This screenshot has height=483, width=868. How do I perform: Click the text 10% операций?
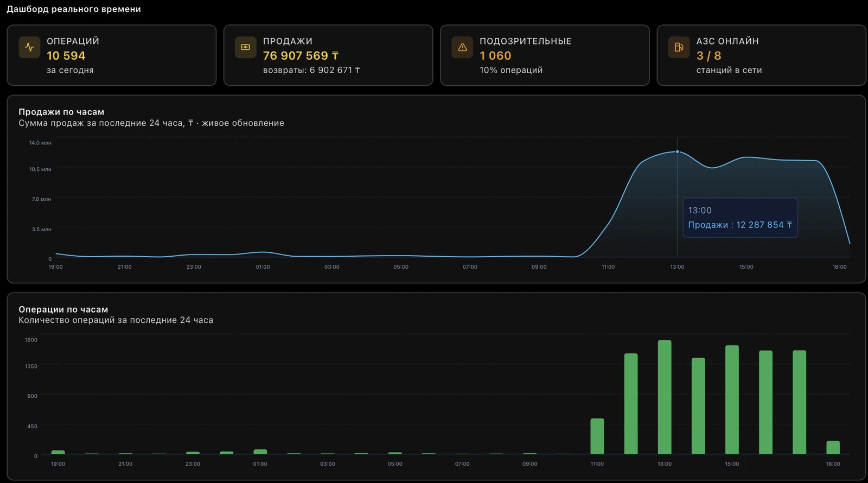click(511, 70)
